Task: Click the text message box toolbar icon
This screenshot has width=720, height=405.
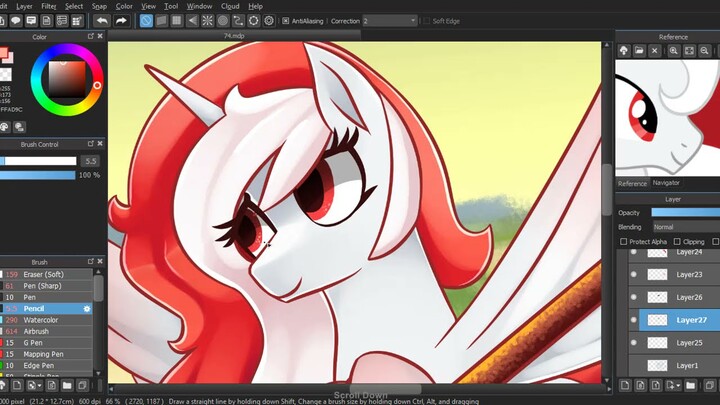Action: (x=31, y=21)
